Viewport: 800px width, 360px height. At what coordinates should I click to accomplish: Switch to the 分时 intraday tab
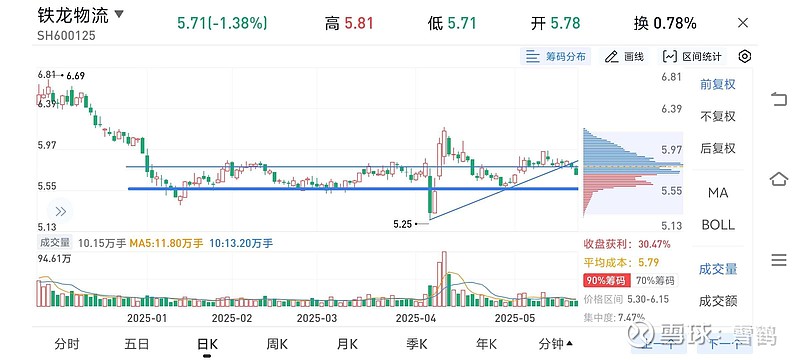point(67,345)
